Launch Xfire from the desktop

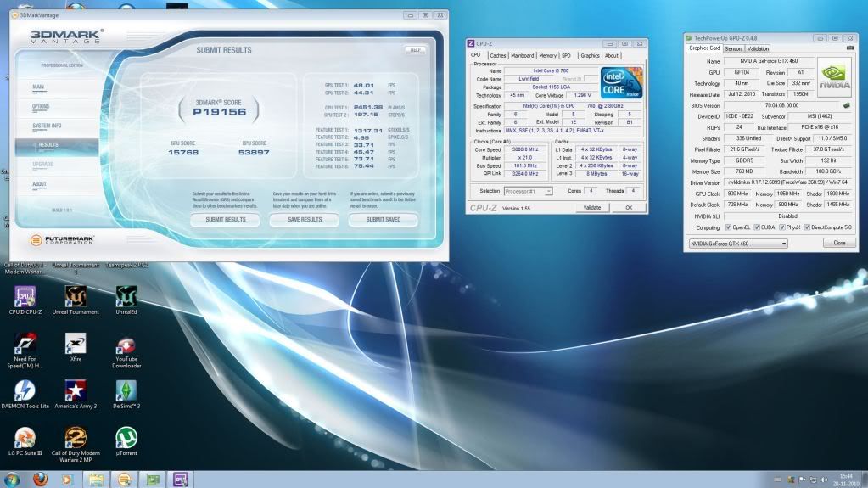tap(76, 347)
